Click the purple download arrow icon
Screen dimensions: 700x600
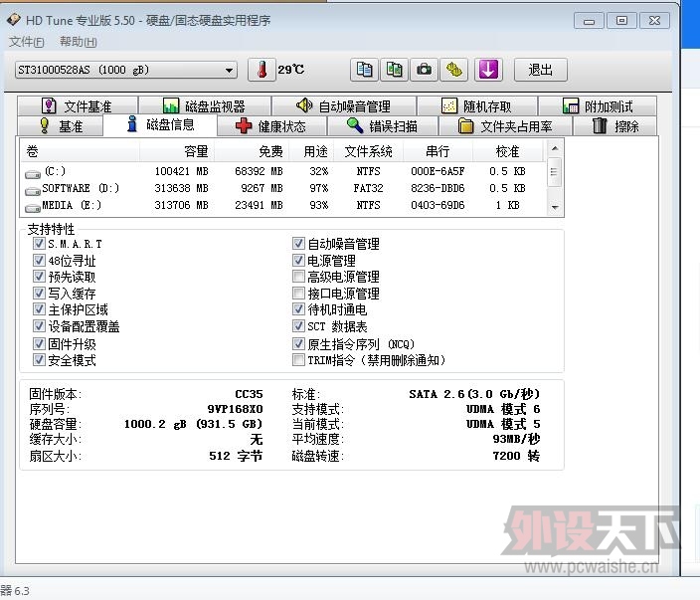coord(488,70)
